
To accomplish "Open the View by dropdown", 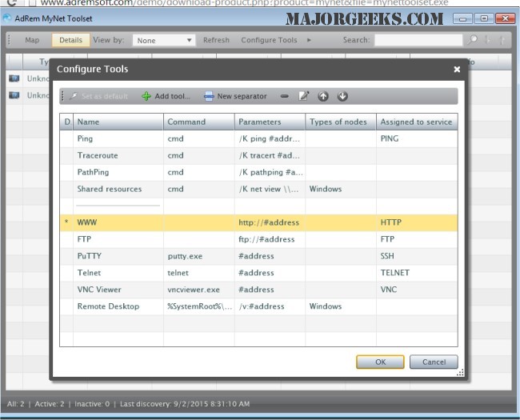I will [x=164, y=41].
